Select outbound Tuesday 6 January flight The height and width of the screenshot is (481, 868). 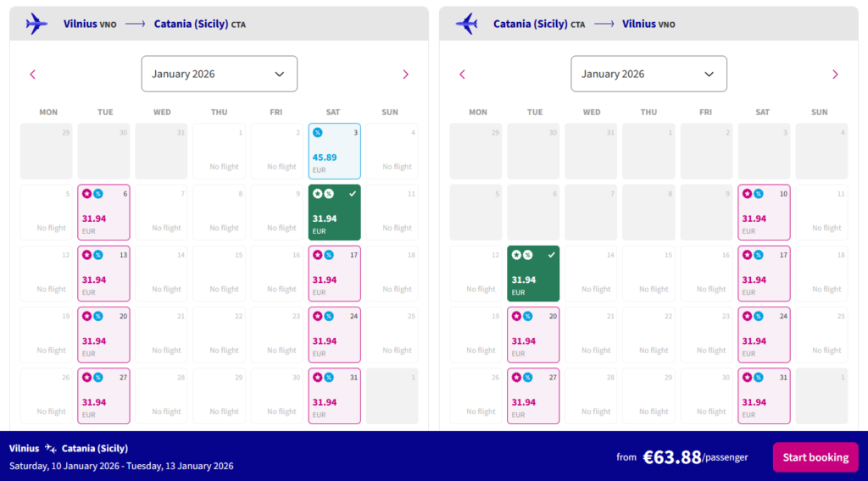[103, 213]
